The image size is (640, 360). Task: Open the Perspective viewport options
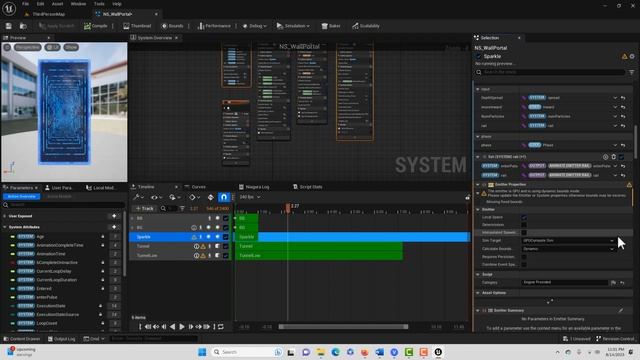point(28,47)
